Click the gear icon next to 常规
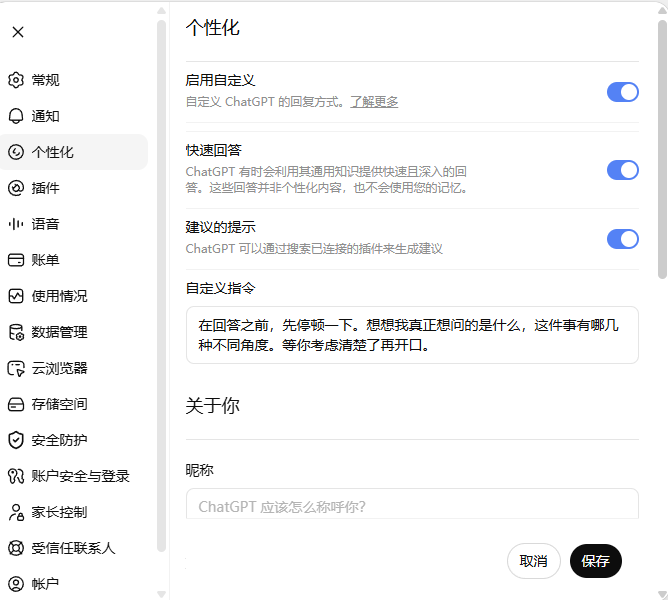Screen dimensions: 668x600 pos(16,80)
